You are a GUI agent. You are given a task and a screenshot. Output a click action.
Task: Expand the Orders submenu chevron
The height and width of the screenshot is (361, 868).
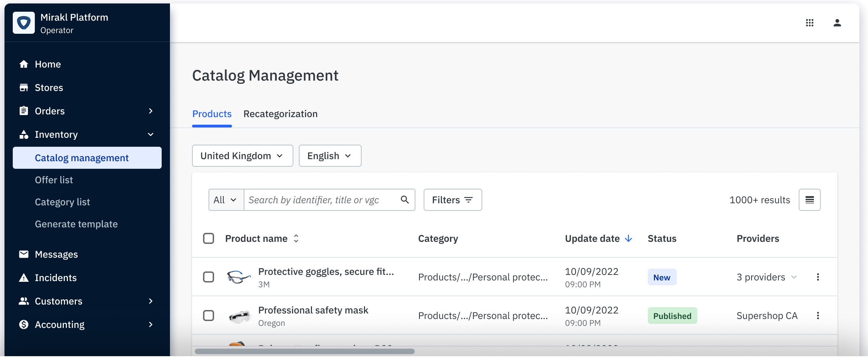pyautogui.click(x=151, y=111)
